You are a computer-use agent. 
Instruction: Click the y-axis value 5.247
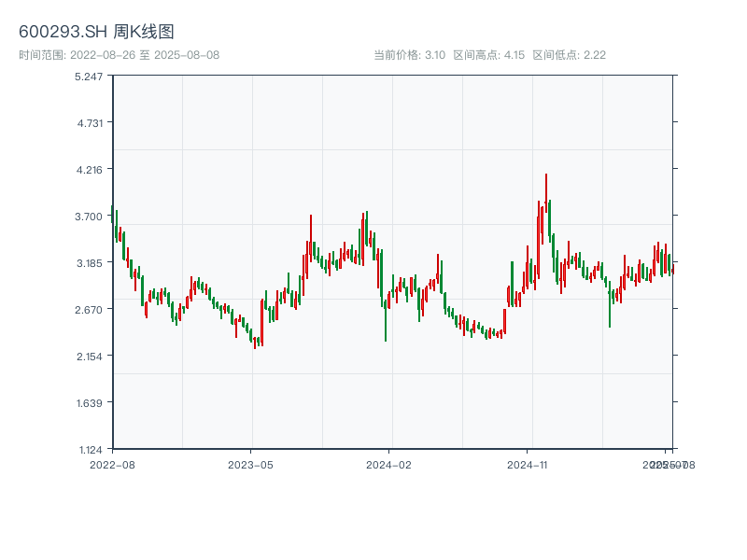tap(89, 77)
